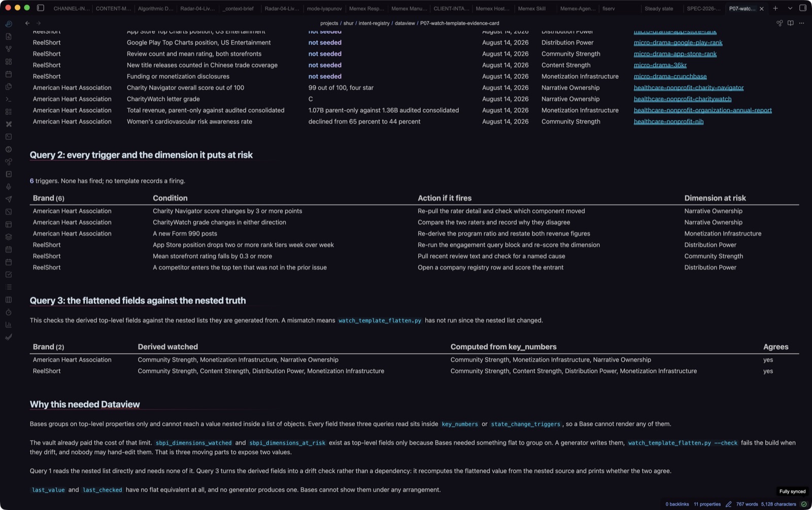Select the _context-brief tab
812x510 pixels.
(x=239, y=9)
